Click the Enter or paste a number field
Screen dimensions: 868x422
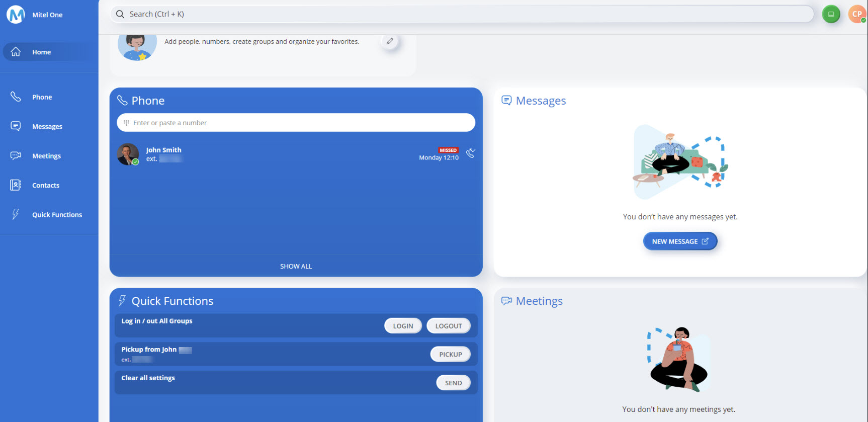pyautogui.click(x=296, y=123)
